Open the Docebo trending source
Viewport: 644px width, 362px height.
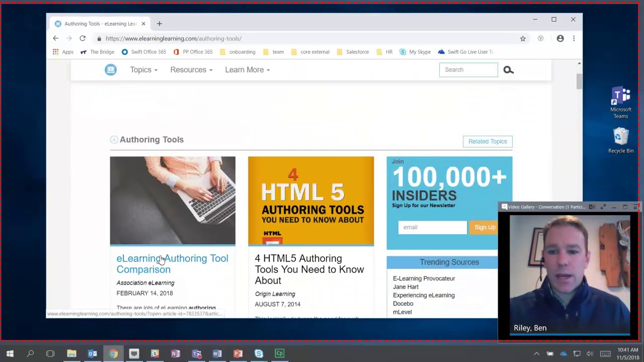(403, 304)
